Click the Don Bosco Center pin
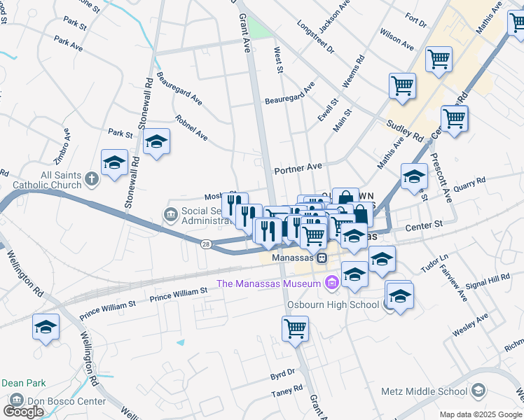524x420 pixels. click(x=16, y=400)
